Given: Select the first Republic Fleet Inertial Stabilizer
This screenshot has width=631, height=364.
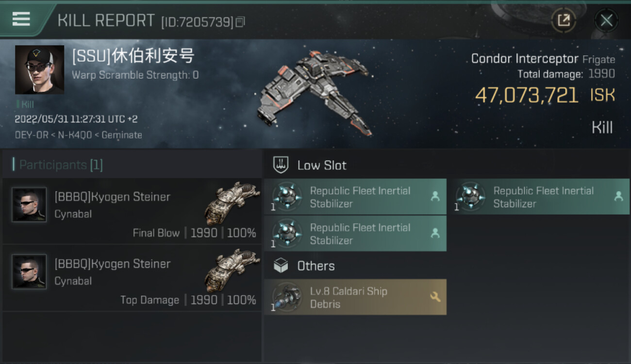Looking at the screenshot, I should coord(355,197).
